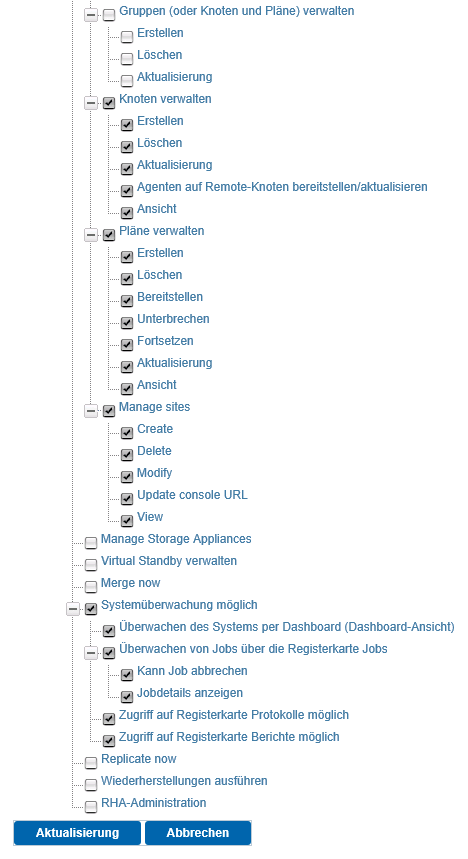Select Zugriff auf Registerkarte Berichte möglich
This screenshot has width=468, height=859.
pos(229,737)
